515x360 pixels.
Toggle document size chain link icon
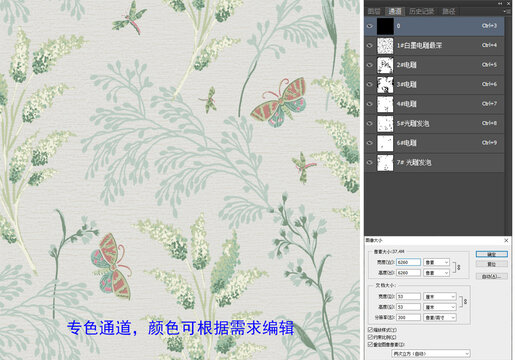(x=465, y=301)
